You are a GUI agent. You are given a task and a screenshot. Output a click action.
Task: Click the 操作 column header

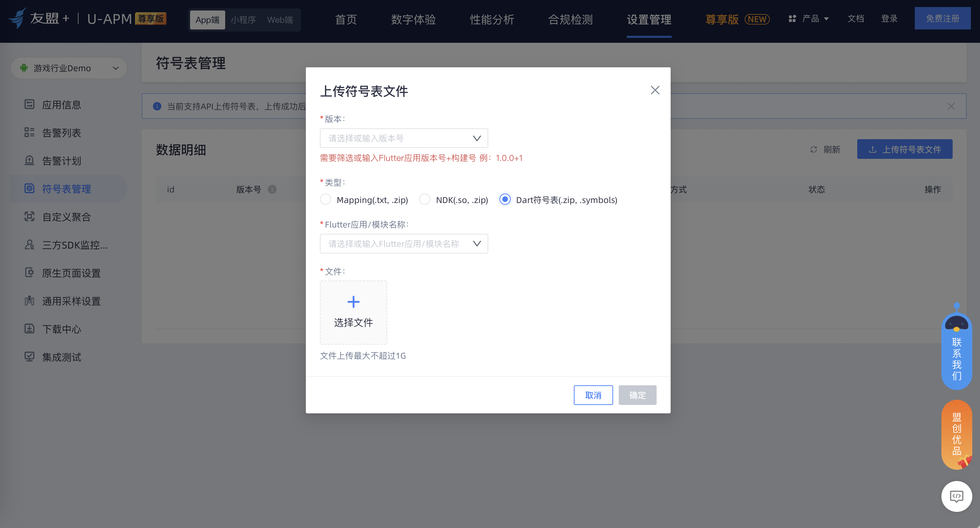click(x=932, y=189)
